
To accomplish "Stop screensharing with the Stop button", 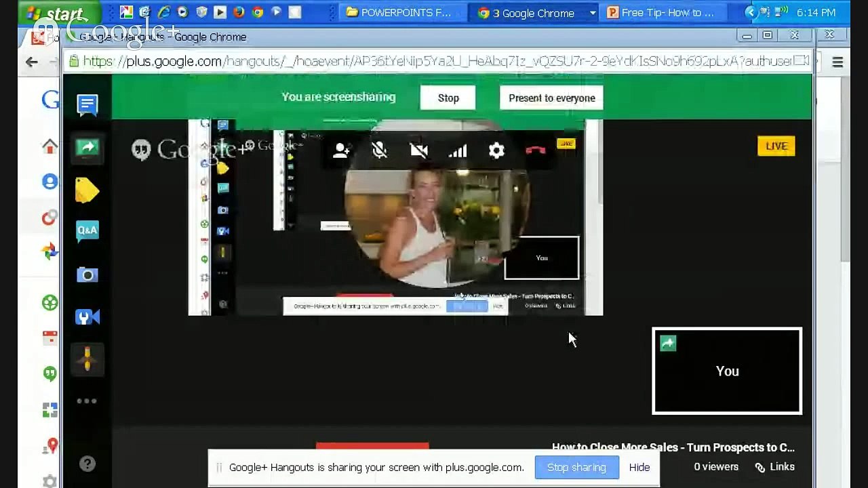I will click(448, 98).
